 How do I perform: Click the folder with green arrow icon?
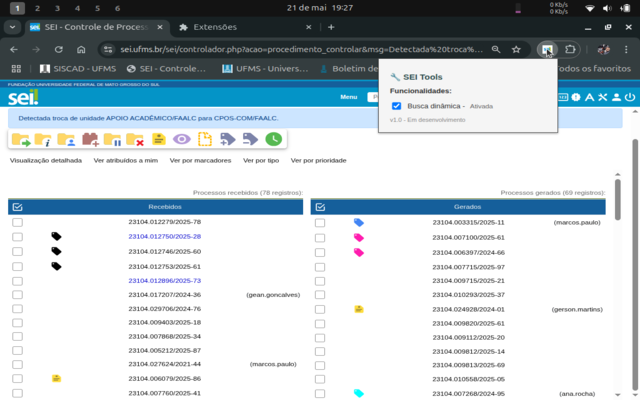point(21,140)
